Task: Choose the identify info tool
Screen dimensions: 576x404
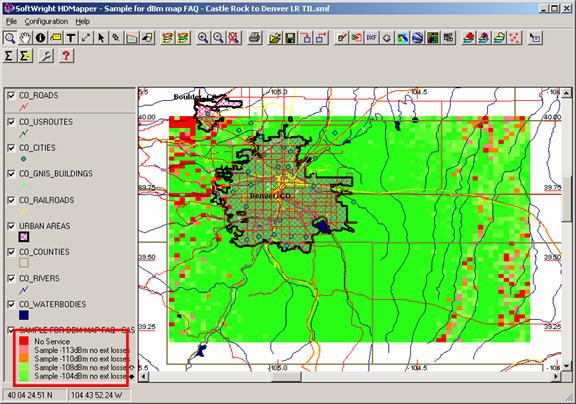Action: point(40,38)
